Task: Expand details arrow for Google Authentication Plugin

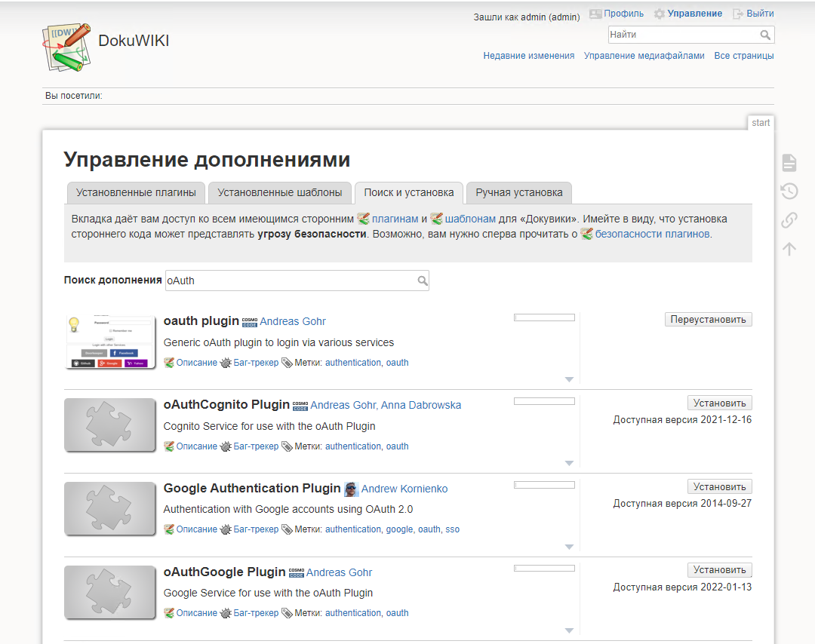Action: pos(569,547)
